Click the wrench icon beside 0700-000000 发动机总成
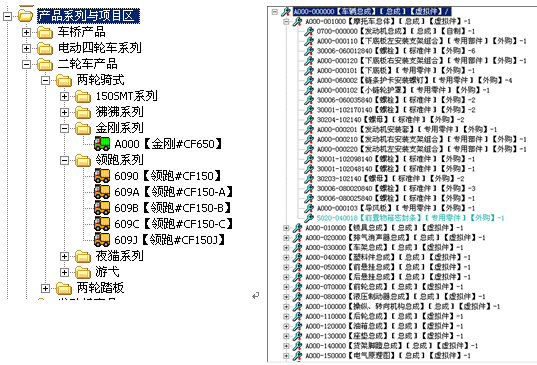Screen dimensions: 537x365 309,31
